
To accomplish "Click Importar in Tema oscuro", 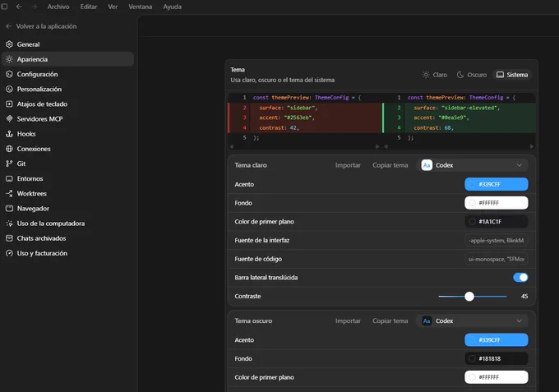I will pos(348,321).
